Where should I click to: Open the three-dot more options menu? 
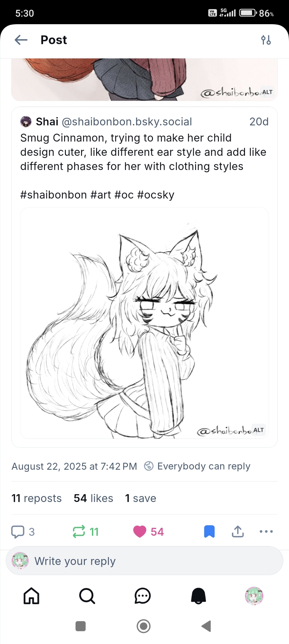tap(266, 532)
